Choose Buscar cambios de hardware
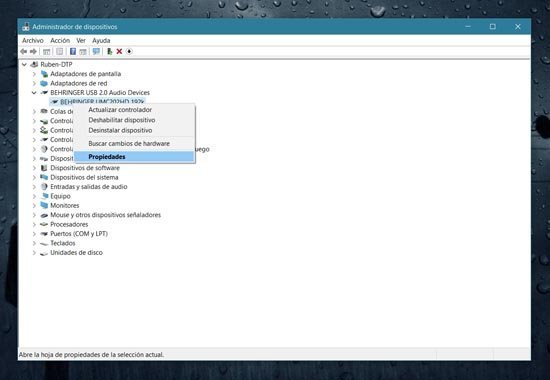The image size is (550, 380). [134, 144]
